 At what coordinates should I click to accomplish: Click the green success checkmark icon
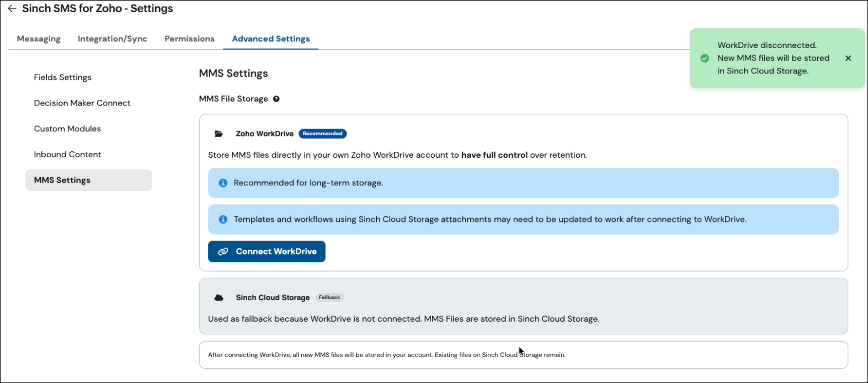[x=705, y=58]
